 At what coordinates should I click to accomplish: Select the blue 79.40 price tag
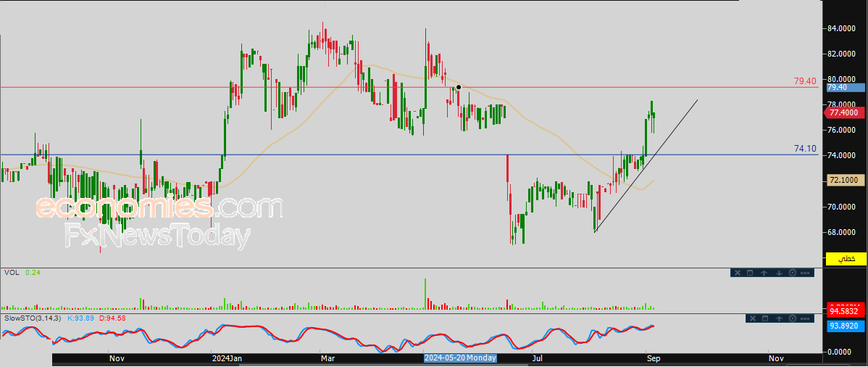[846, 87]
